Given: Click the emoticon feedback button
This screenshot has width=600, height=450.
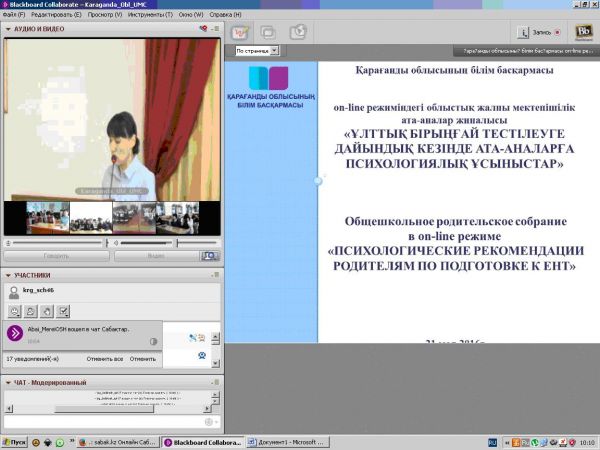Looking at the screenshot, I should point(15,311).
